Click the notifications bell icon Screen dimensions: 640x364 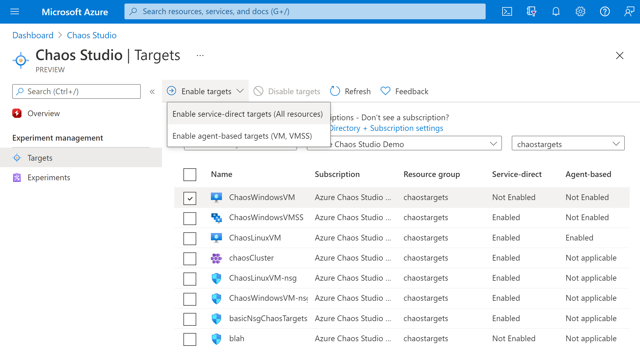coord(555,11)
